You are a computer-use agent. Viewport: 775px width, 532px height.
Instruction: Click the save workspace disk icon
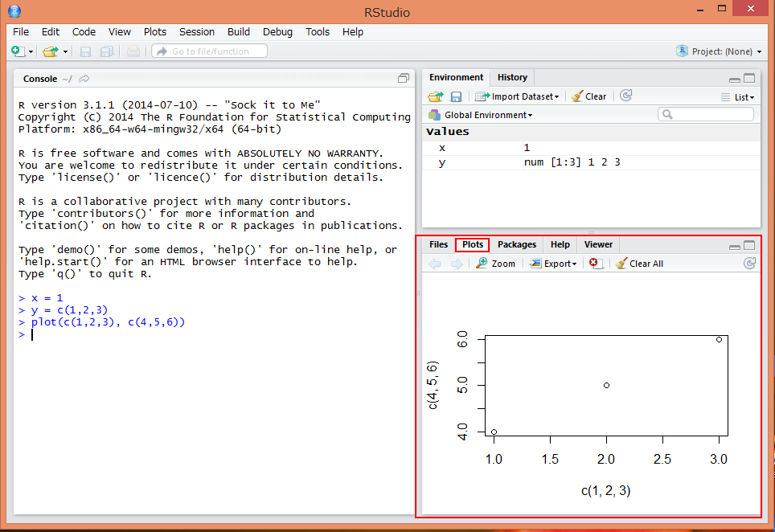click(456, 96)
